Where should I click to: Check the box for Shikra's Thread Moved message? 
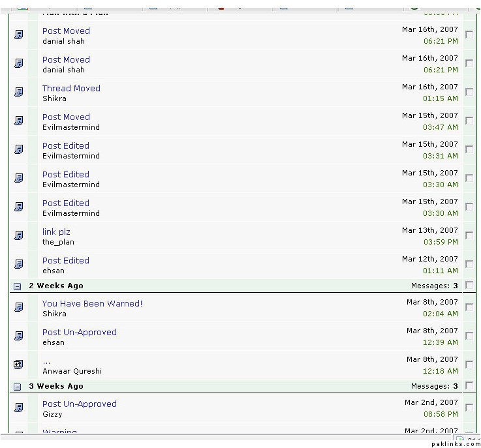tap(469, 92)
